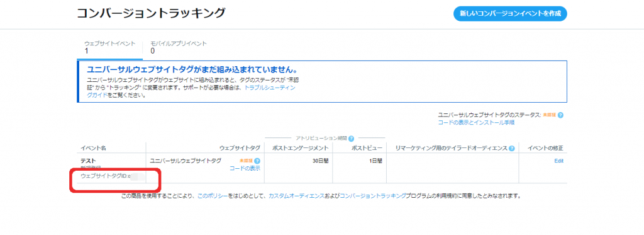Click ユニバーサルウェブサイトタグ text in テスト row
Image resolution: width=644 pixels, height=235 pixels.
186,161
